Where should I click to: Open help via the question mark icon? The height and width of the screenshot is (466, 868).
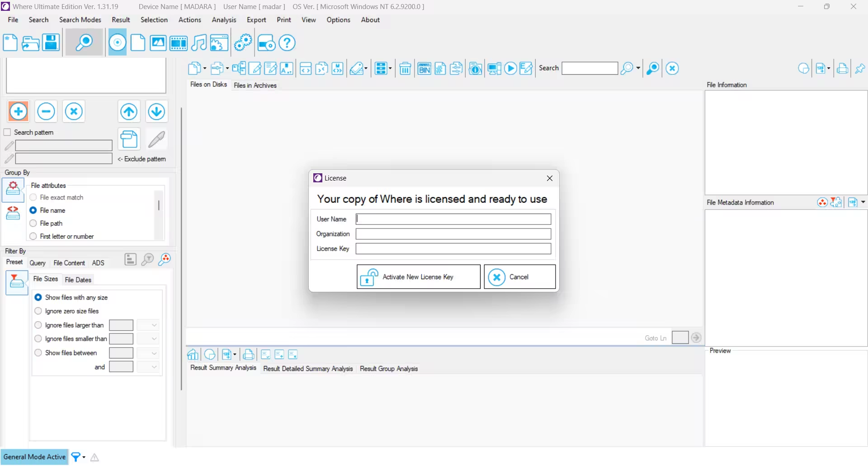tap(287, 43)
